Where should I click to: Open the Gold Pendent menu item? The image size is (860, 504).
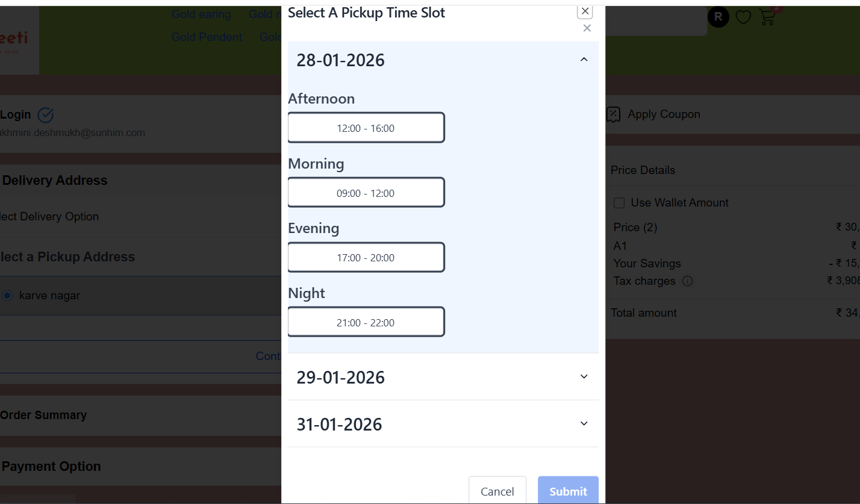tap(207, 37)
